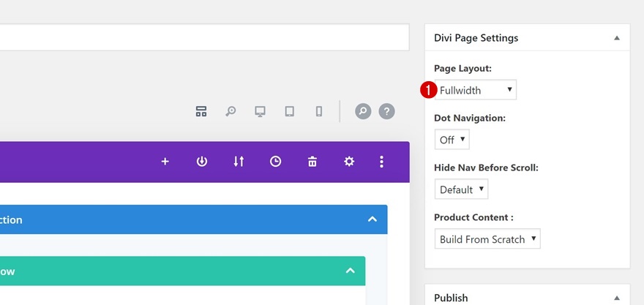
Task: Click the zoom out magnifier icon
Action: click(x=231, y=111)
